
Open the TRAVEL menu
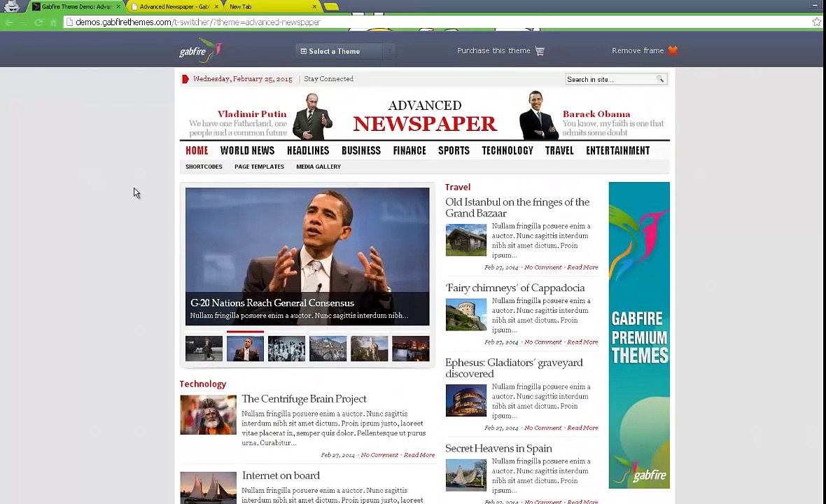point(559,150)
